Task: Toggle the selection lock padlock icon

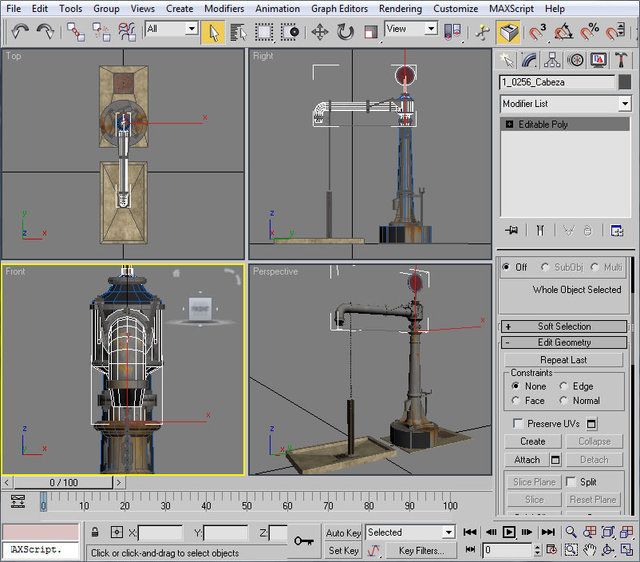Action: coord(95,533)
